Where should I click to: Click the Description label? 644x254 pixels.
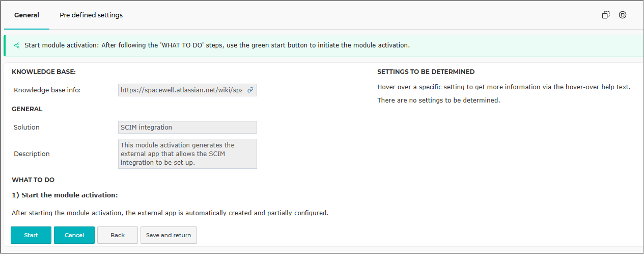(x=32, y=154)
